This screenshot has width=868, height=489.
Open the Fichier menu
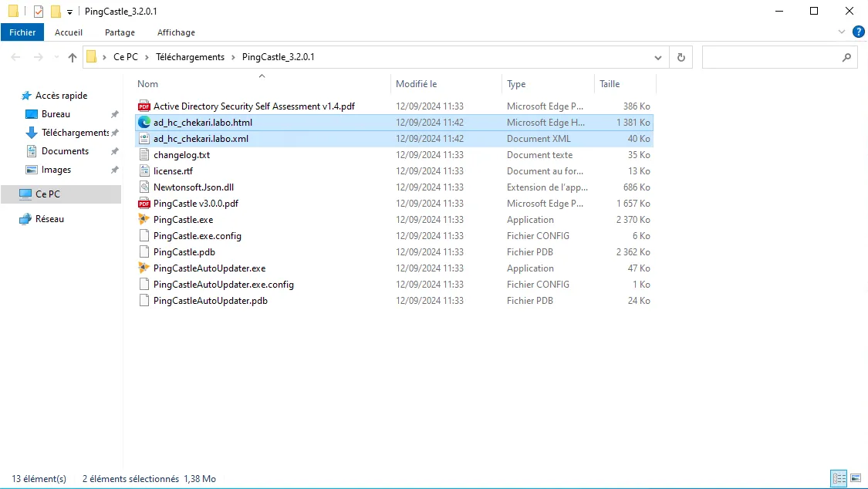(x=22, y=32)
